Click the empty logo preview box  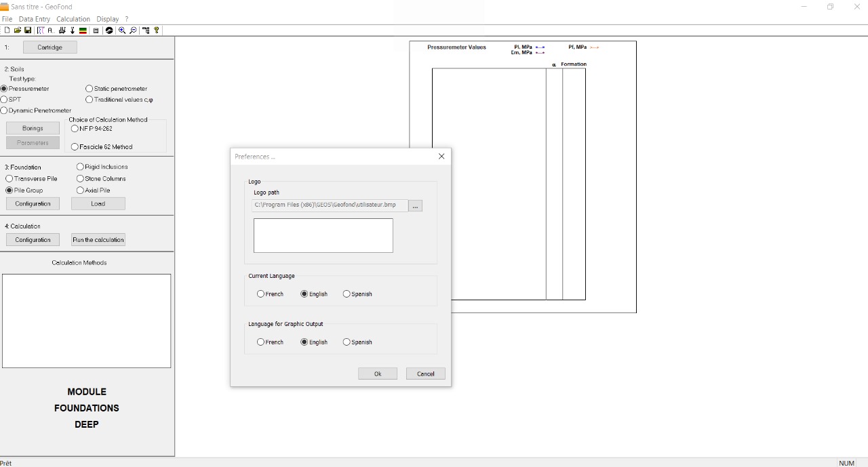click(x=323, y=235)
